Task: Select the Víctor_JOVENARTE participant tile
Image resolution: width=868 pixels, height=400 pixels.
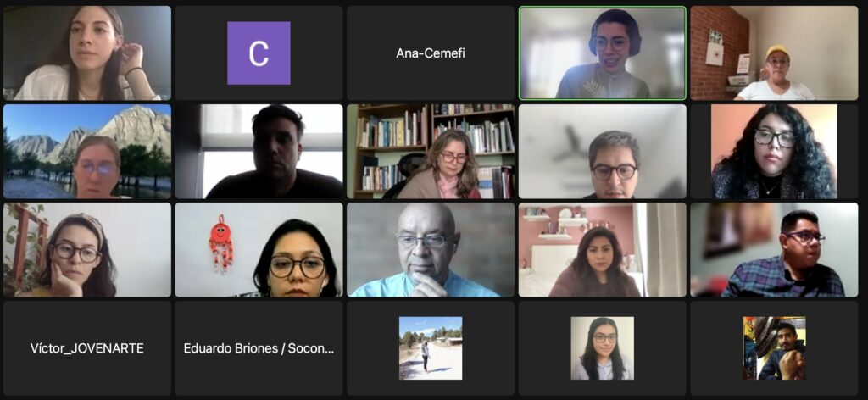Action: pyautogui.click(x=87, y=348)
